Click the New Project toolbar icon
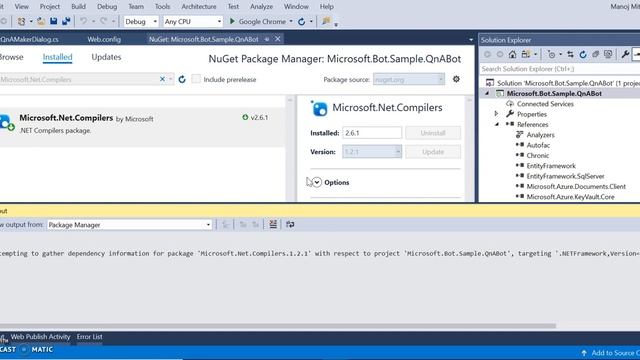 click(21, 21)
